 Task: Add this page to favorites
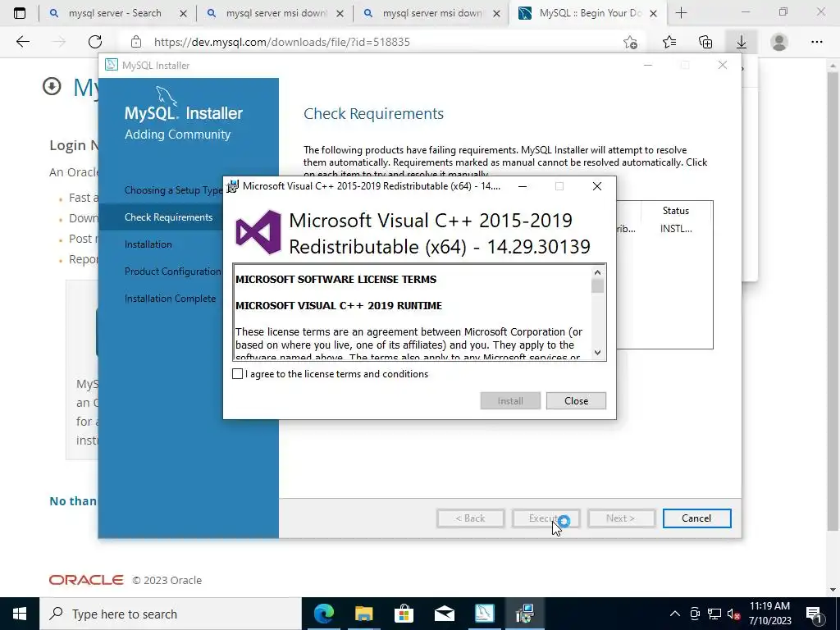click(x=631, y=42)
